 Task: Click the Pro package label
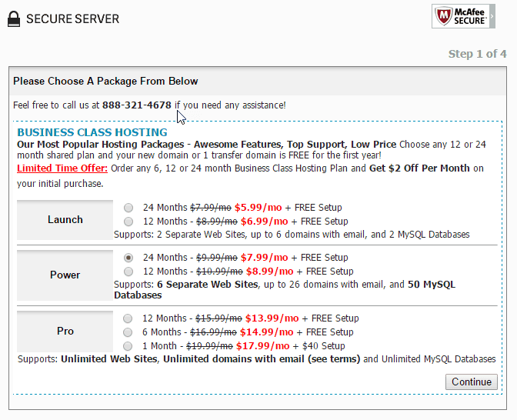[x=65, y=331]
